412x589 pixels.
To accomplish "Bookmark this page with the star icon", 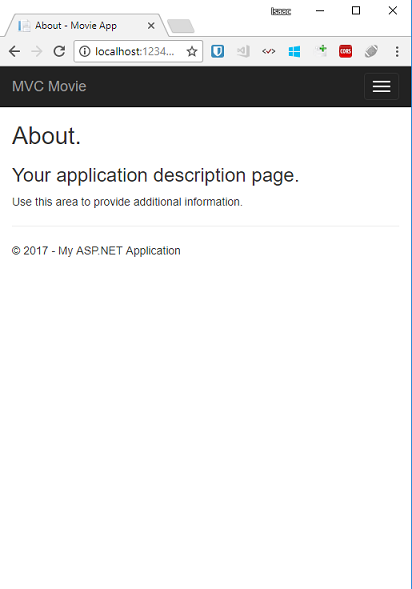I will click(192, 51).
